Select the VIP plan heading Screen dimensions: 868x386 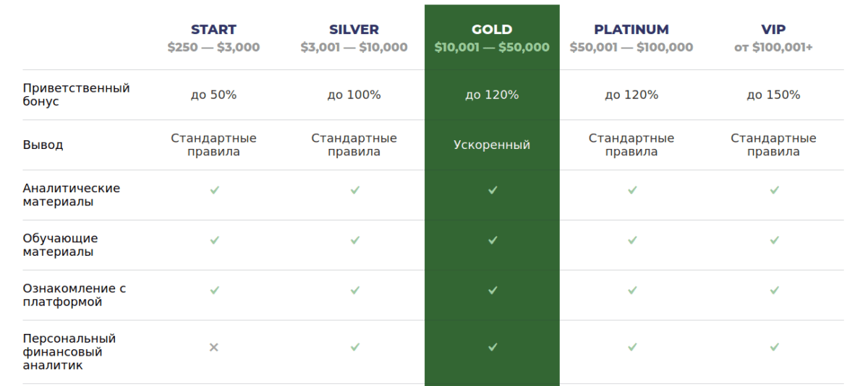[x=773, y=30]
